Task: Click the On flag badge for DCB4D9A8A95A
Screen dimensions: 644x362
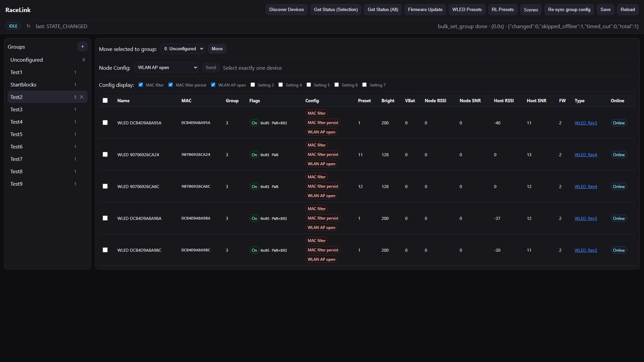Action: (x=254, y=123)
